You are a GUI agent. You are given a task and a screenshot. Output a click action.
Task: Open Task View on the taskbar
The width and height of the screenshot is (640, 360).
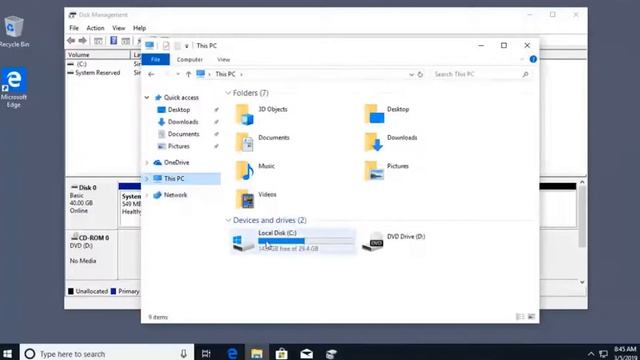[x=206, y=353]
